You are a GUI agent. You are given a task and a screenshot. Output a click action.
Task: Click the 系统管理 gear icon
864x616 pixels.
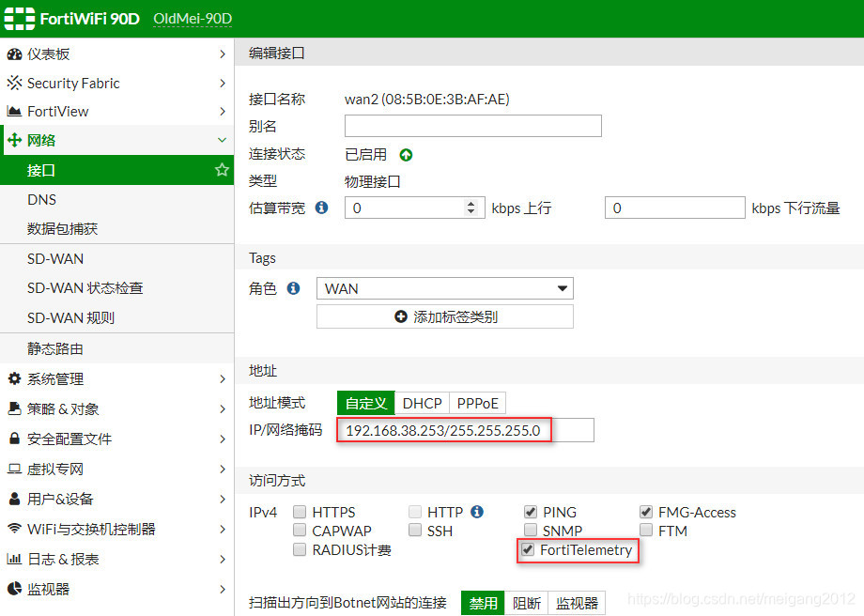[14, 378]
